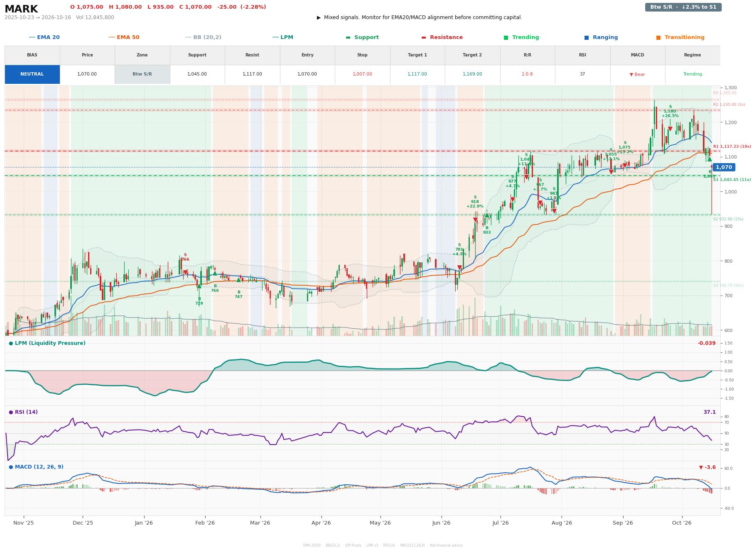Click the Support legend marker
This screenshot has height=552, width=756.
(x=348, y=37)
